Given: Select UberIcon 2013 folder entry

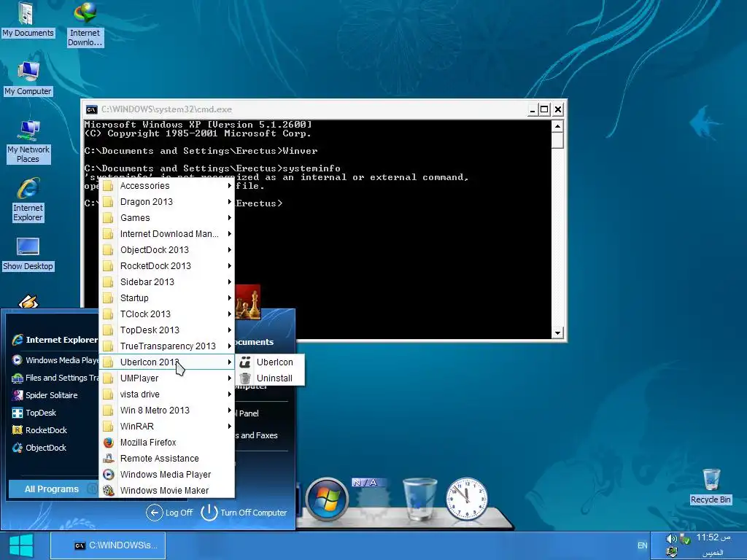Looking at the screenshot, I should point(167,362).
